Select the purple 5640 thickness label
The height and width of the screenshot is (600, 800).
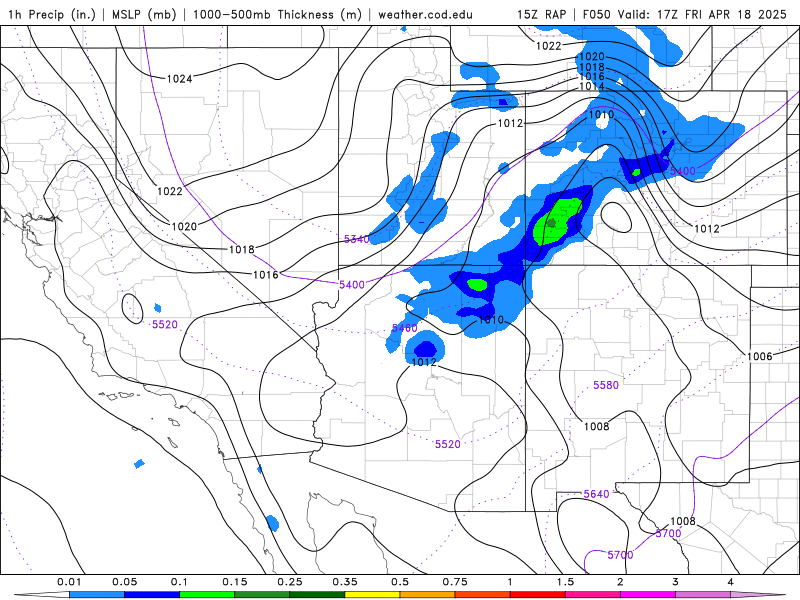[596, 494]
